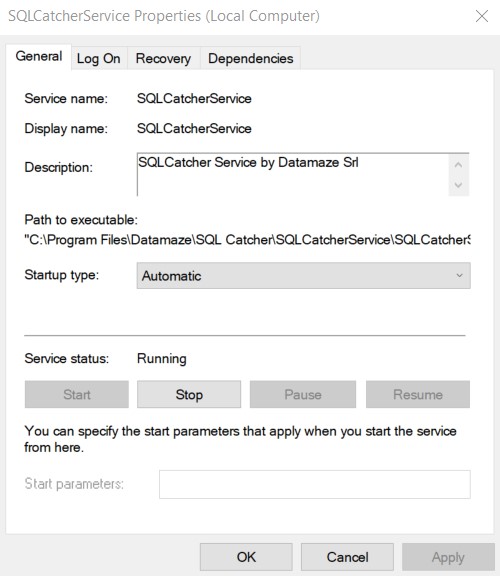The height and width of the screenshot is (576, 500).
Task: Click inside the Start parameters field
Action: (314, 484)
